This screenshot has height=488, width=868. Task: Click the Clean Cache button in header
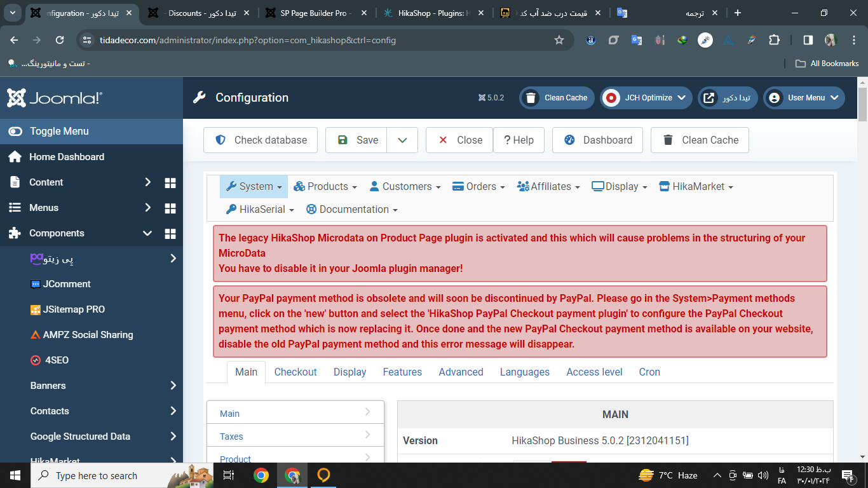[x=557, y=98]
